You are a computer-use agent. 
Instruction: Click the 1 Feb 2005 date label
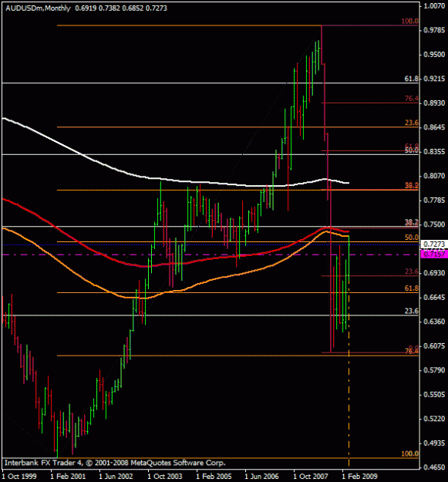(214, 476)
